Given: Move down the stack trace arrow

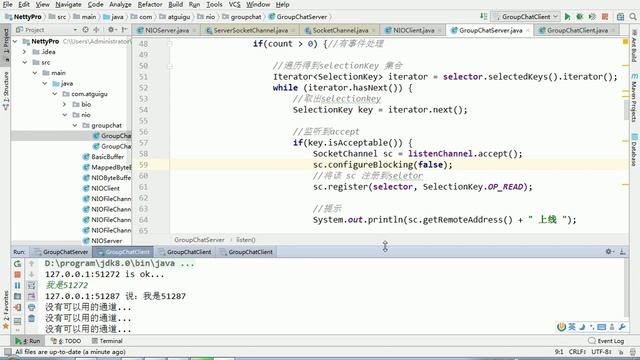Looking at the screenshot, I should [x=31, y=275].
